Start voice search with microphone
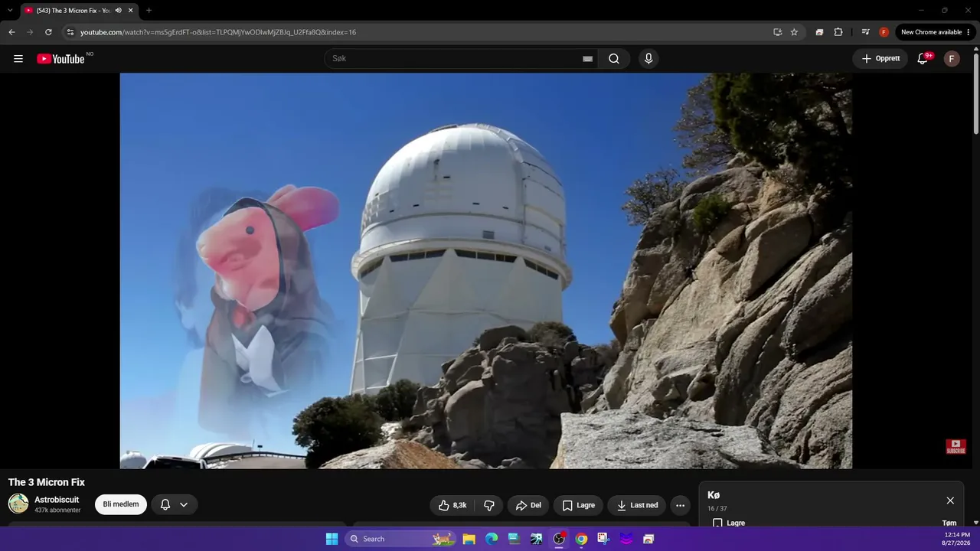The height and width of the screenshot is (551, 980). point(648,59)
